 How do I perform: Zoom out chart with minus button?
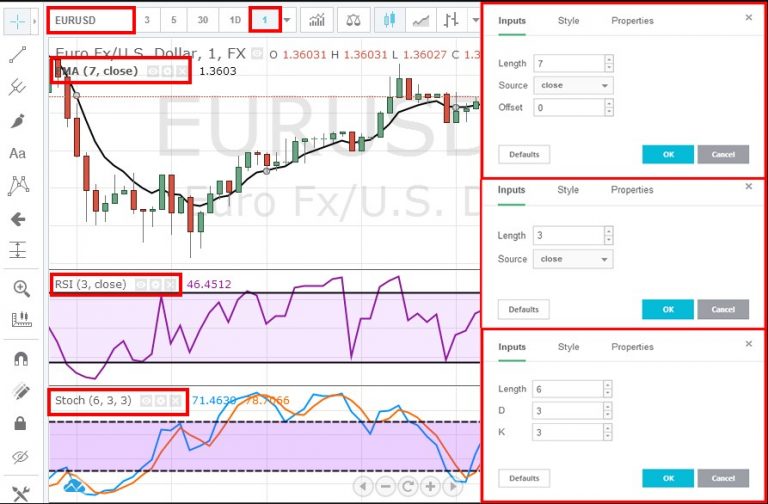click(x=385, y=486)
